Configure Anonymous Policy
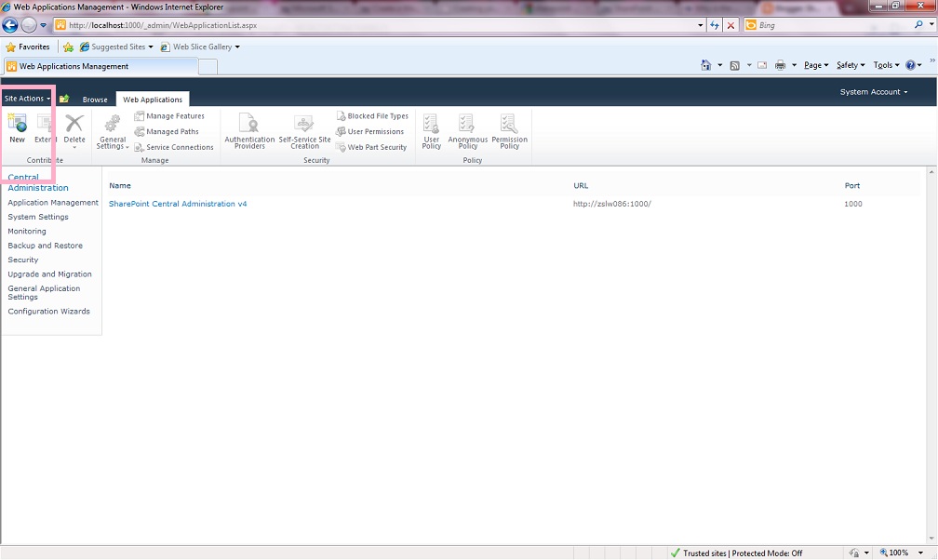Screen dimensions: 938x560 467,130
